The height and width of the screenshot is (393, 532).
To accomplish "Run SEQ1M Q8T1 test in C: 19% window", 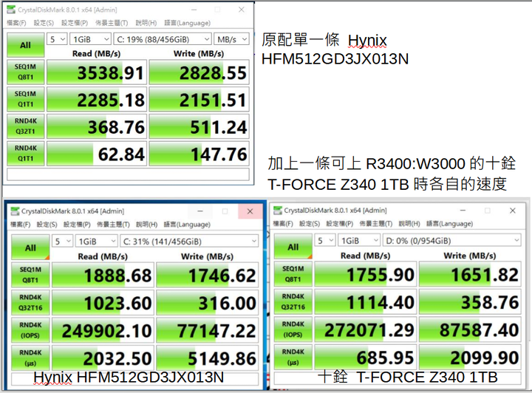I will tap(25, 72).
